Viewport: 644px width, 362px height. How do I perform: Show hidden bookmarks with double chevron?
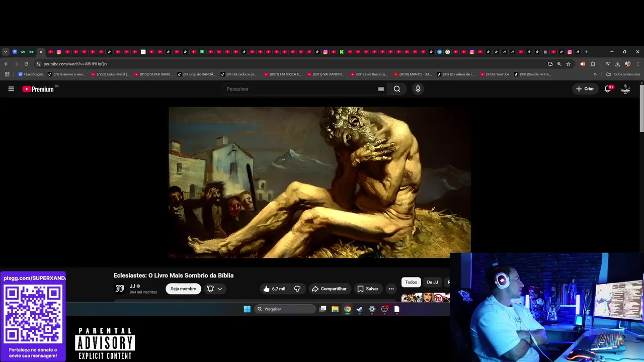tap(595, 74)
